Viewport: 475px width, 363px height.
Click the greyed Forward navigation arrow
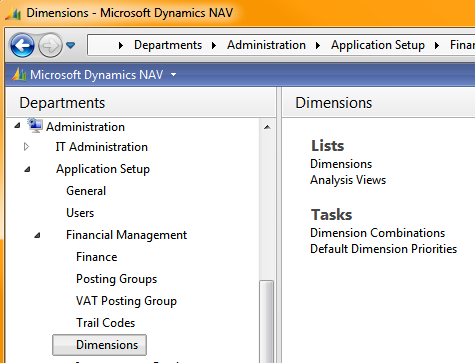click(50, 45)
